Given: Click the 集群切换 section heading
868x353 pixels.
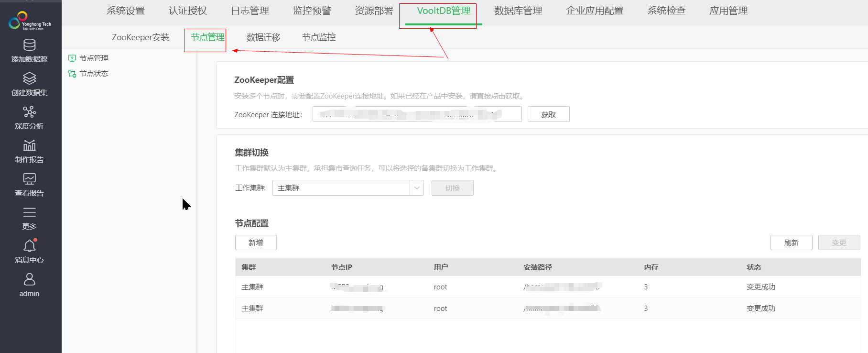Looking at the screenshot, I should [x=252, y=153].
